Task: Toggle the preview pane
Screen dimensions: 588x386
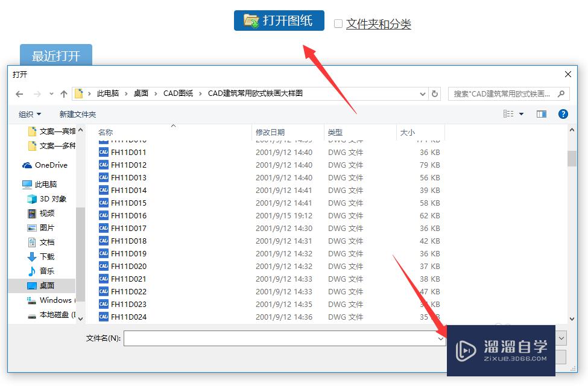Action: point(541,113)
